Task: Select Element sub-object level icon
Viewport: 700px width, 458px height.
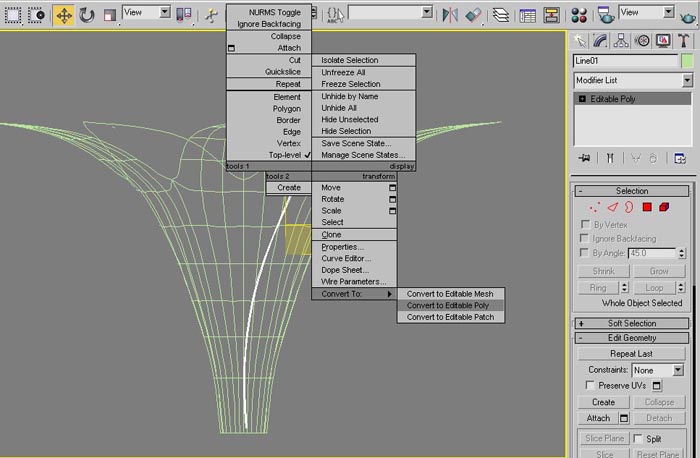Action: 664,207
